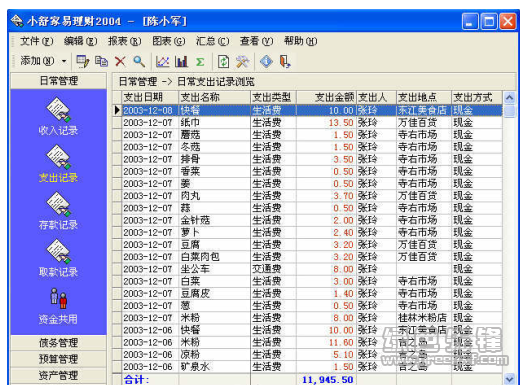Click the blue diamond info icon
The image size is (530, 385).
[x=266, y=62]
